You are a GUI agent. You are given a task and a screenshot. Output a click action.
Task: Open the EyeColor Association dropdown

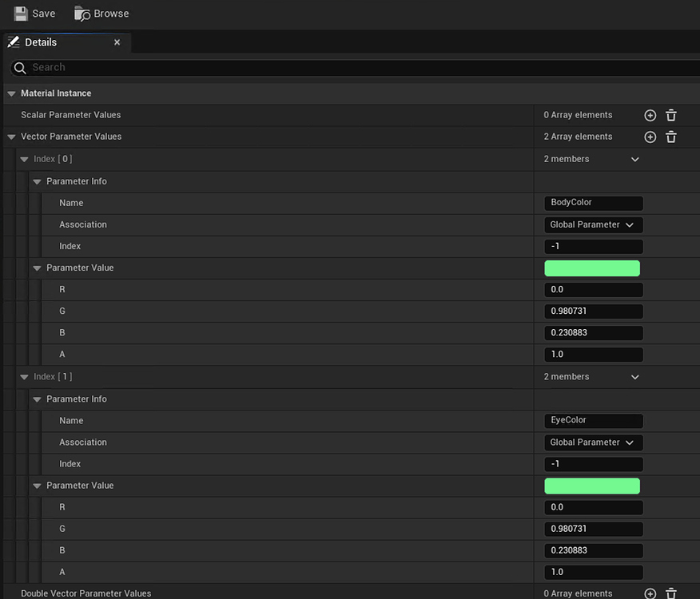[593, 442]
